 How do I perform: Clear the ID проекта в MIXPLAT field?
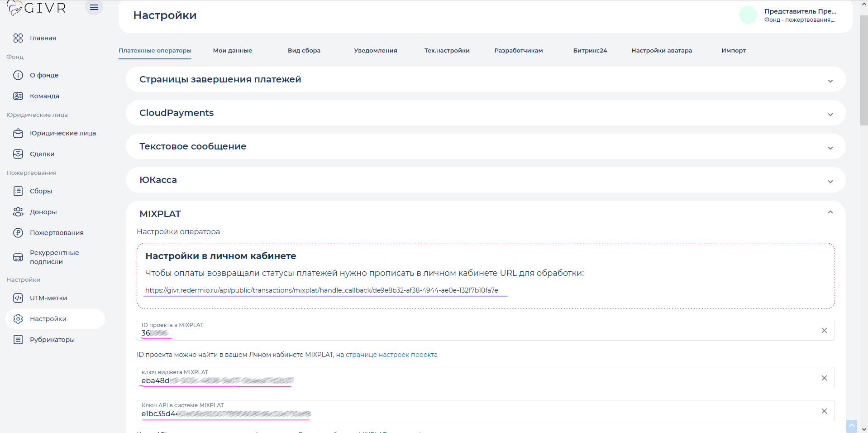tap(824, 331)
